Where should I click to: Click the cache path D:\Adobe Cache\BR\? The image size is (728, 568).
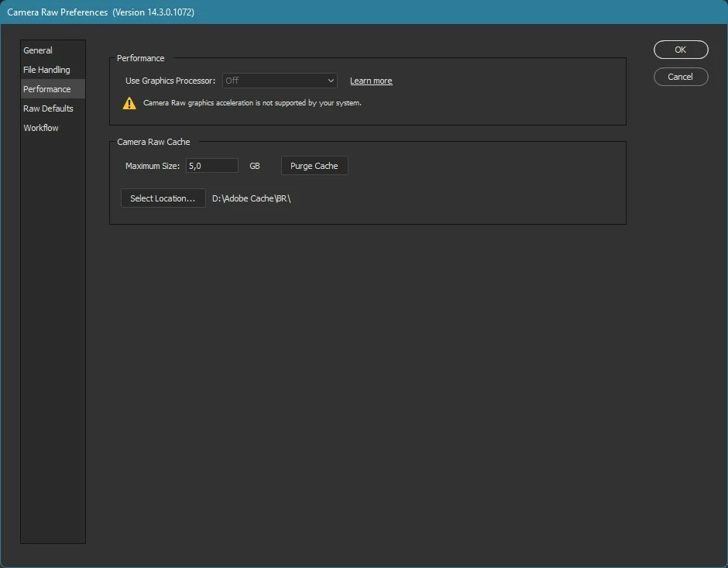click(251, 198)
